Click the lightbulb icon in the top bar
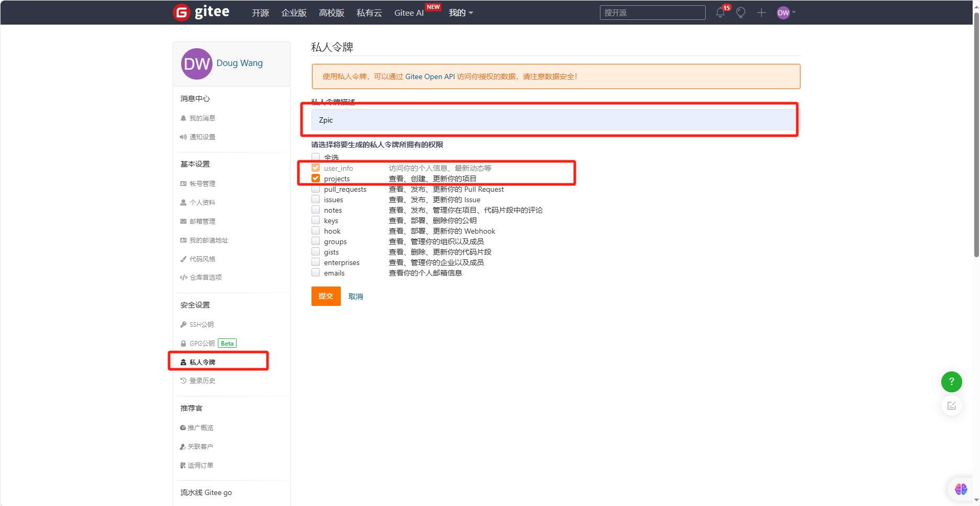The width and height of the screenshot is (980, 506). pyautogui.click(x=741, y=13)
